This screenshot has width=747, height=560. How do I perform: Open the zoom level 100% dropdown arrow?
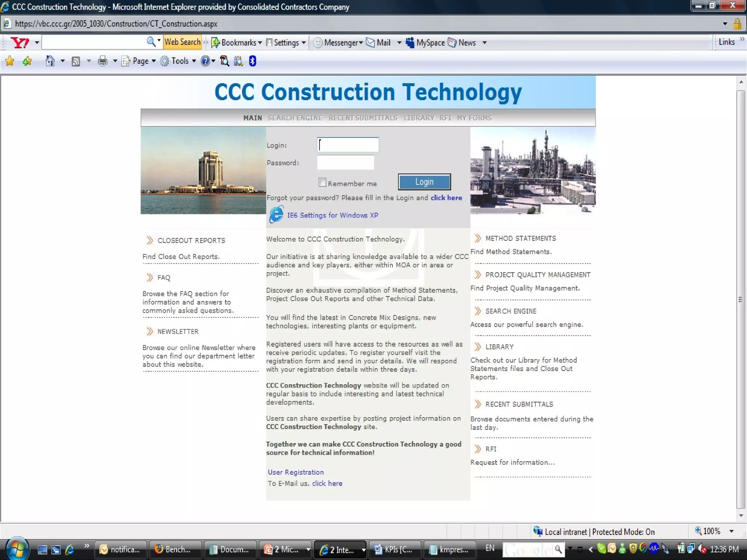coord(731,531)
